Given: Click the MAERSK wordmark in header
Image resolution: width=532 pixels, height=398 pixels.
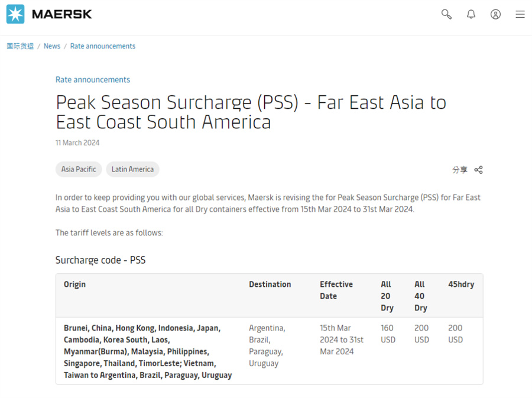Looking at the screenshot, I should (x=61, y=14).
